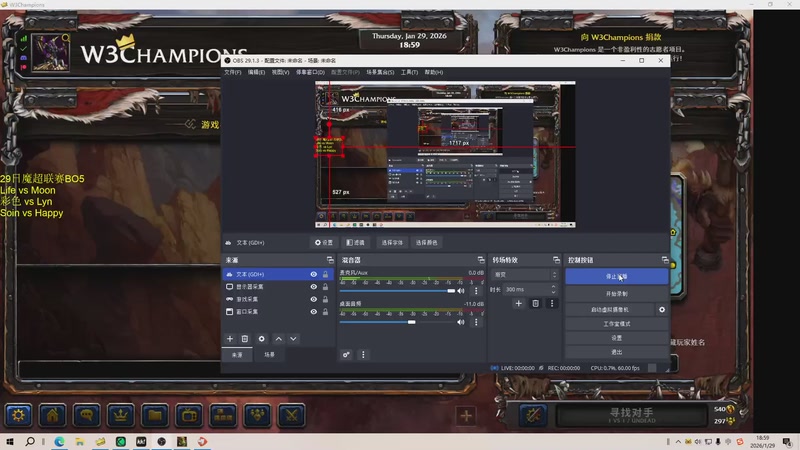Select the 游戏采集 source row
Screen dimensions: 800x450
[278, 299]
